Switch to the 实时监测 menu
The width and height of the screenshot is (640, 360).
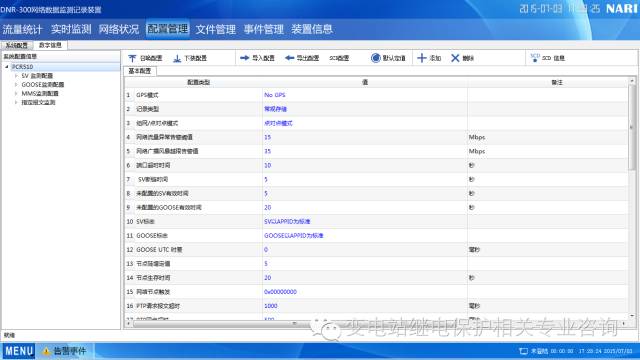pos(71,29)
